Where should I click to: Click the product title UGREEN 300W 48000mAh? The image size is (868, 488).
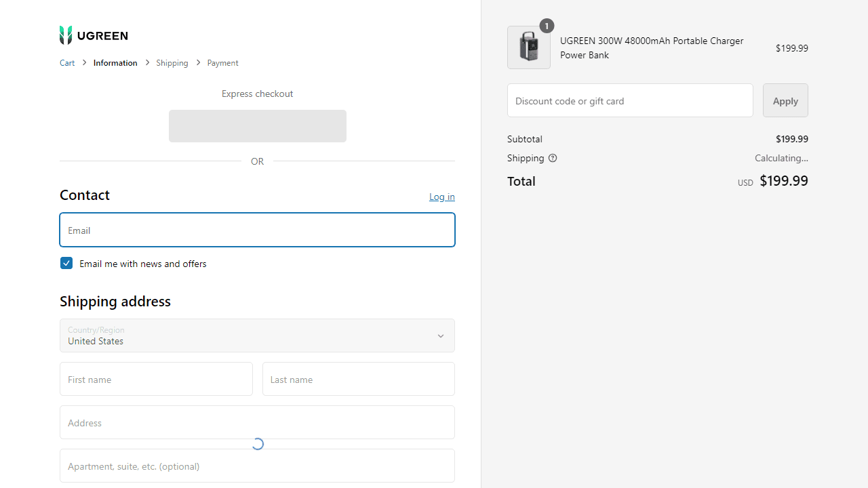652,48
